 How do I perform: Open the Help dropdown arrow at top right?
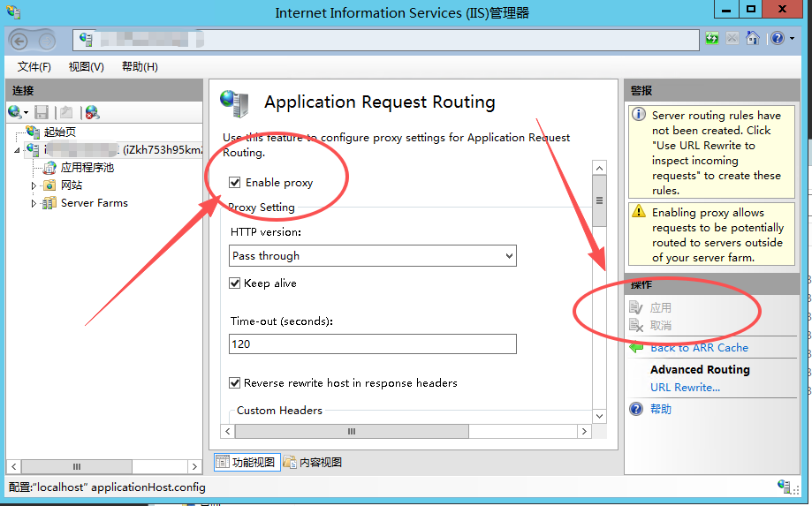pos(792,38)
